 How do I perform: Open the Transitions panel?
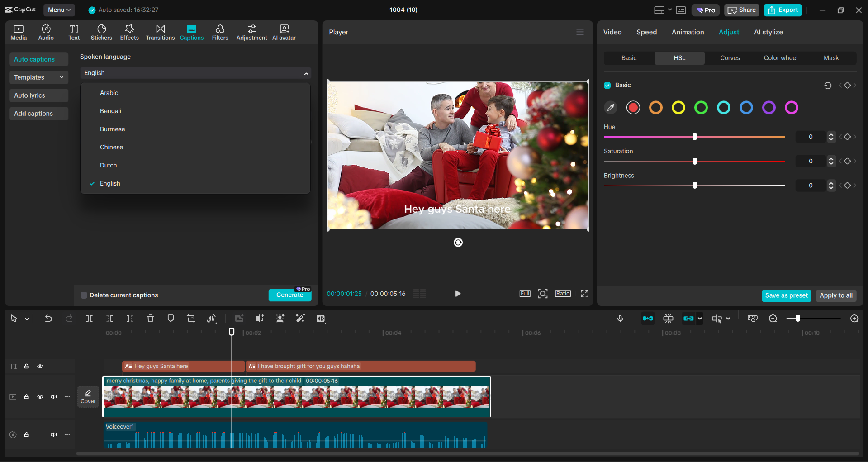[x=160, y=32]
